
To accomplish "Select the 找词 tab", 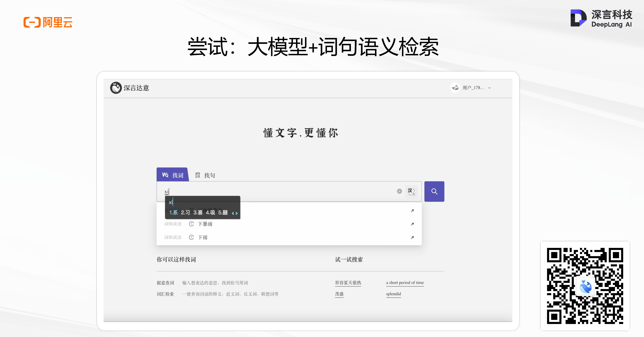I will point(173,175).
